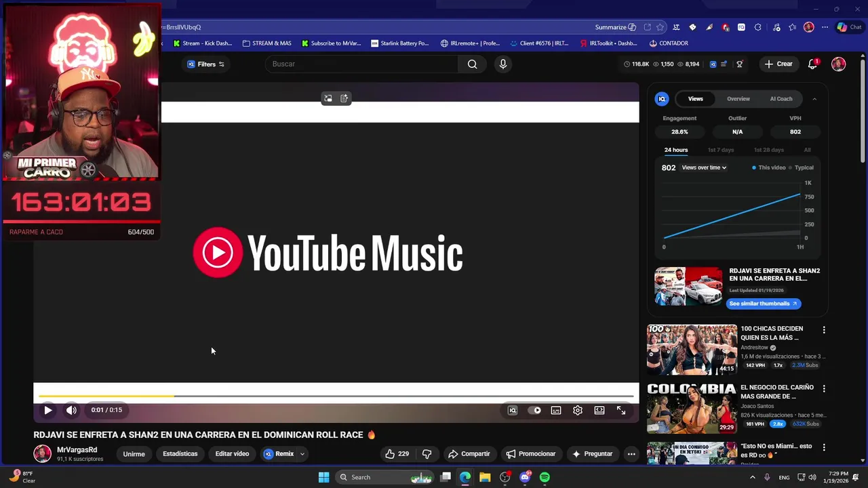868x488 pixels.
Task: Click the IQ icon in the player controls
Action: pos(513,410)
